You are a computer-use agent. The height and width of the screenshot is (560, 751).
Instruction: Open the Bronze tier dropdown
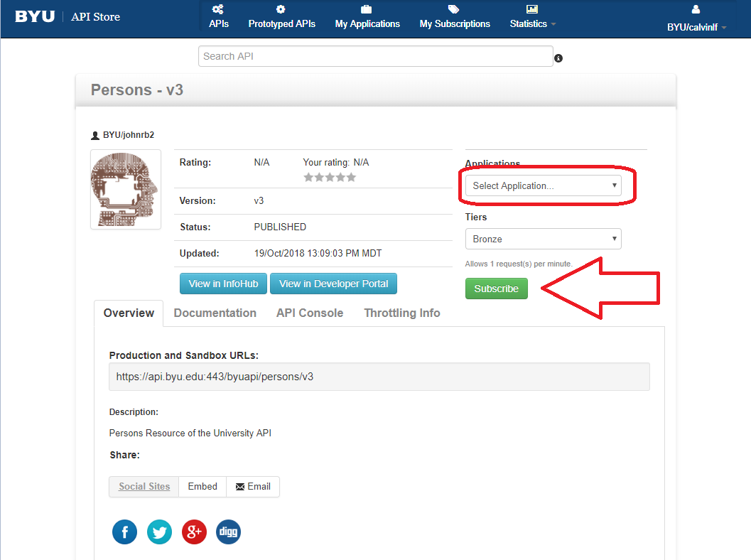pos(543,239)
